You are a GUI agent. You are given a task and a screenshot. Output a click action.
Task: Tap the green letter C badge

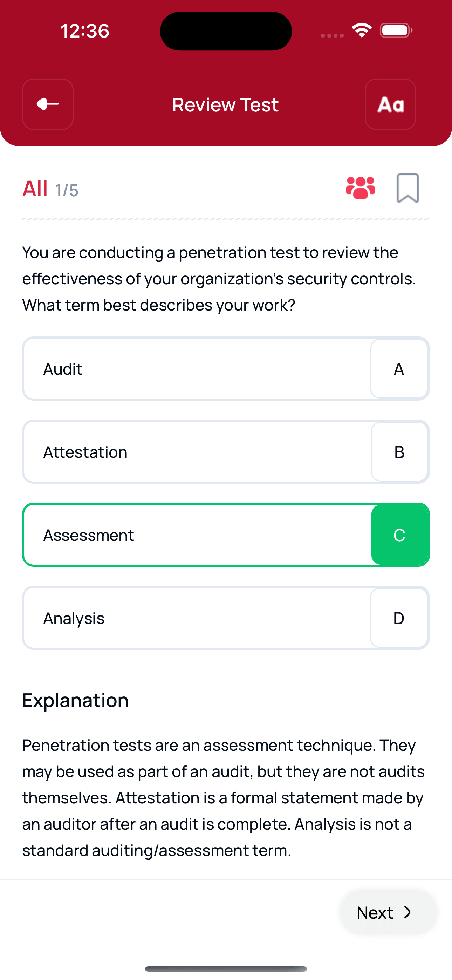pos(399,535)
